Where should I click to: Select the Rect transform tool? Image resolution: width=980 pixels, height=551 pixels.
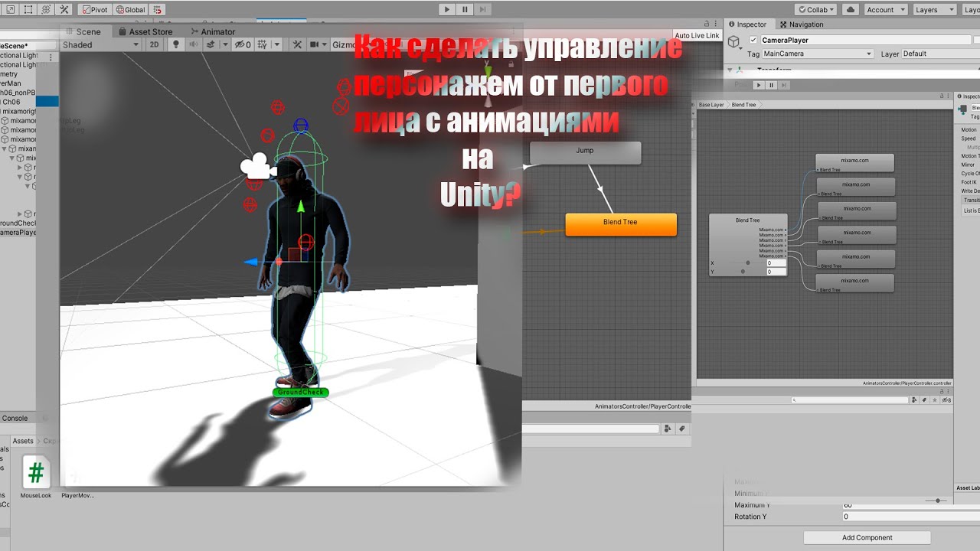[28, 10]
